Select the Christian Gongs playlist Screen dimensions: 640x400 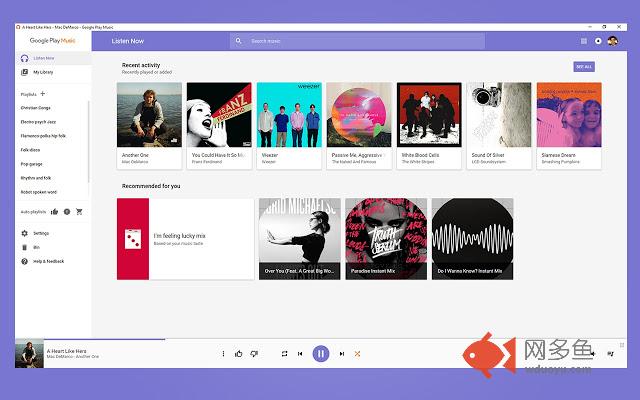(36, 108)
